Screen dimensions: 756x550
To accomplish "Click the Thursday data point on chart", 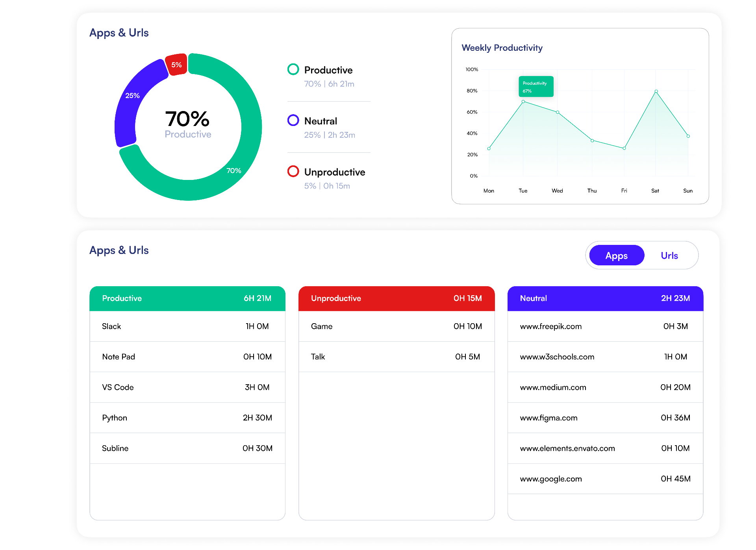I will [x=592, y=141].
